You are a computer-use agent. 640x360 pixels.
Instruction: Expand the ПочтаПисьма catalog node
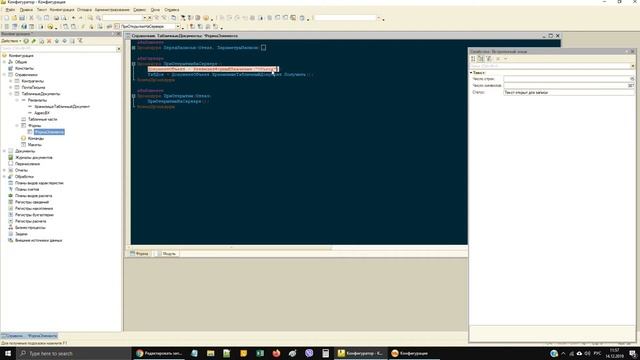11,87
